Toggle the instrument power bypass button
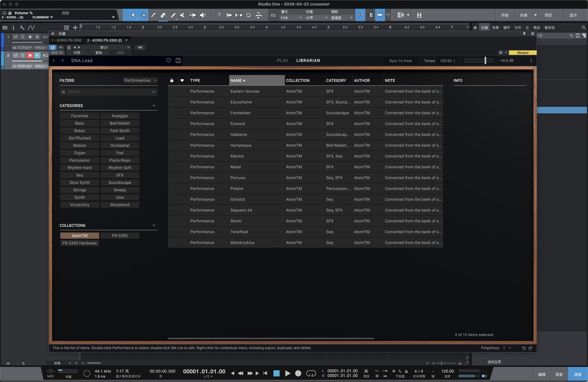 pyautogui.click(x=53, y=47)
